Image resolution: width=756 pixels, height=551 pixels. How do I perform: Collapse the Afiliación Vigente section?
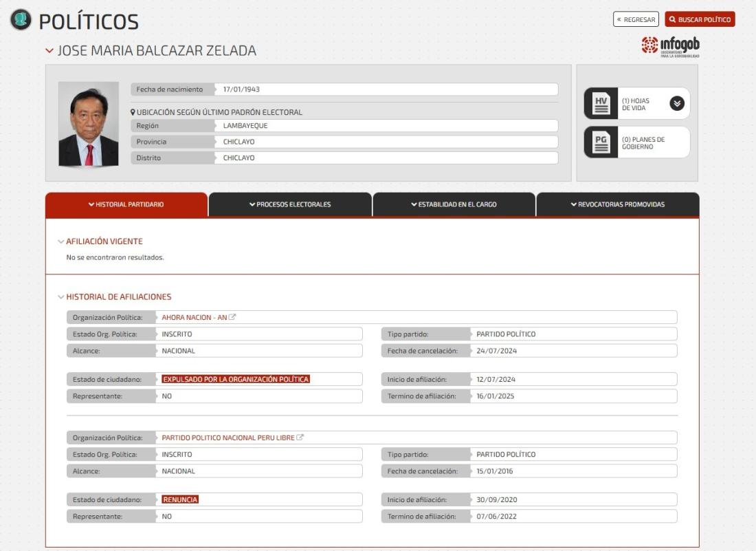[60, 241]
